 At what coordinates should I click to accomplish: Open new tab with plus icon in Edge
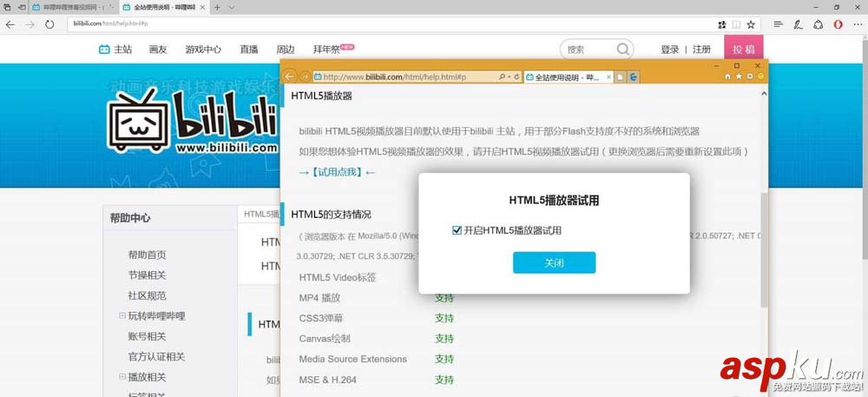point(217,8)
